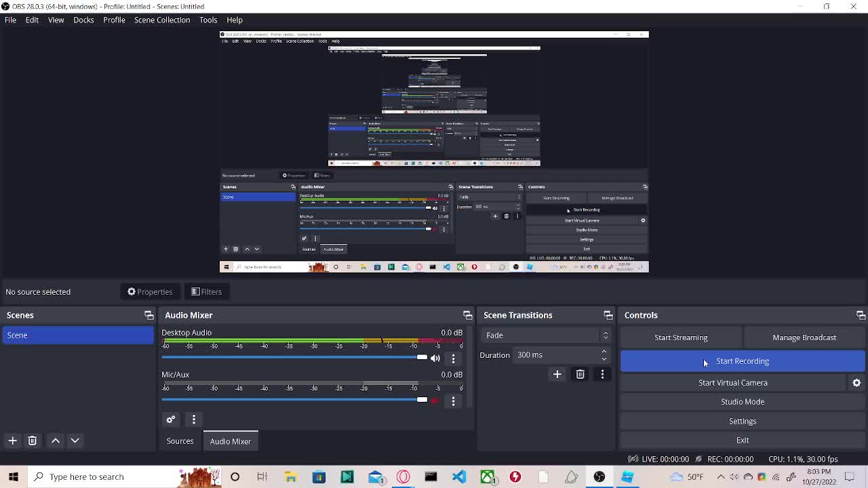The width and height of the screenshot is (868, 488).
Task: Open the File menu
Action: pyautogui.click(x=10, y=20)
